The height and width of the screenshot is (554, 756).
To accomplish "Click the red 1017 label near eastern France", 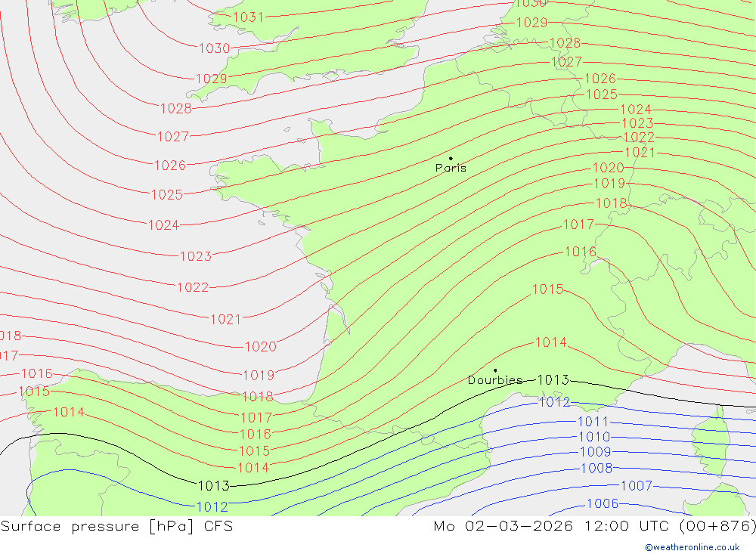I will coord(578,224).
